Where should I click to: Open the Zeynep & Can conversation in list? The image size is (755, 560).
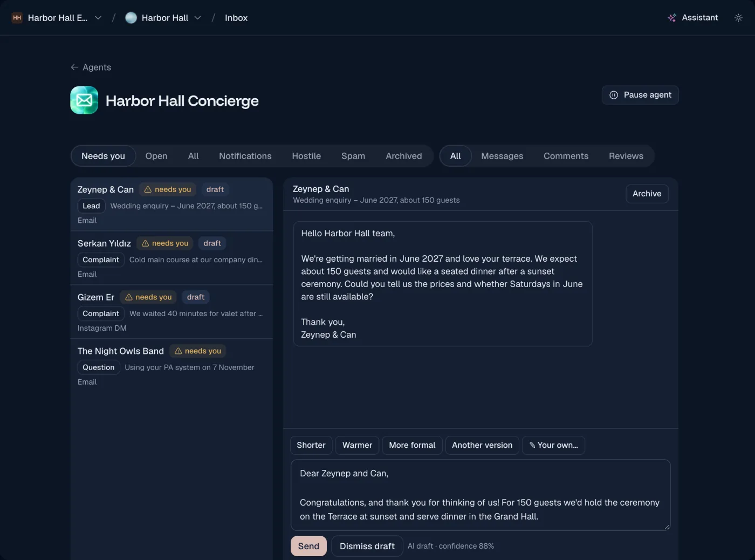(171, 204)
